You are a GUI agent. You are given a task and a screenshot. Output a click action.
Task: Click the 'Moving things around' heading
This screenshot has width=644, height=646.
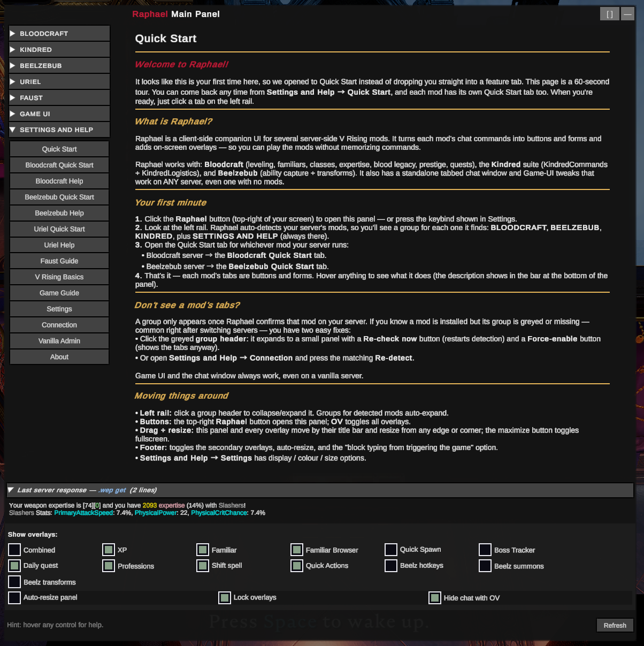click(181, 396)
